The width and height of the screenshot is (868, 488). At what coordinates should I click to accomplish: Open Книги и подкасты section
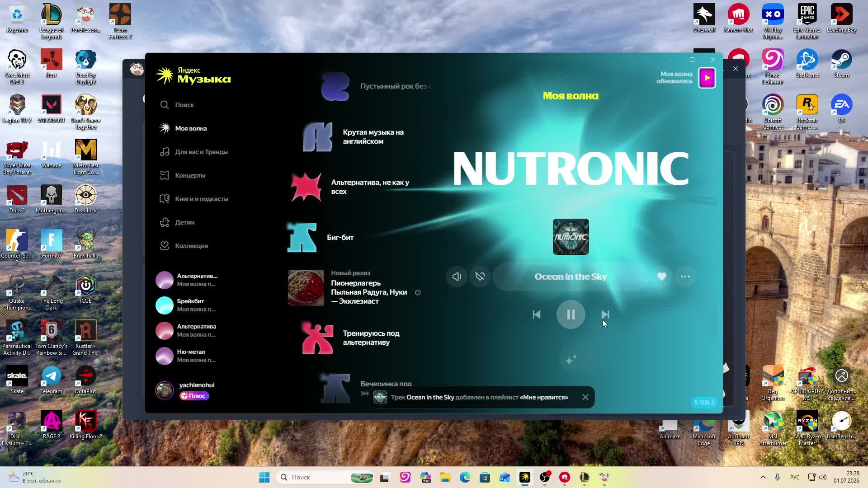tap(194, 199)
